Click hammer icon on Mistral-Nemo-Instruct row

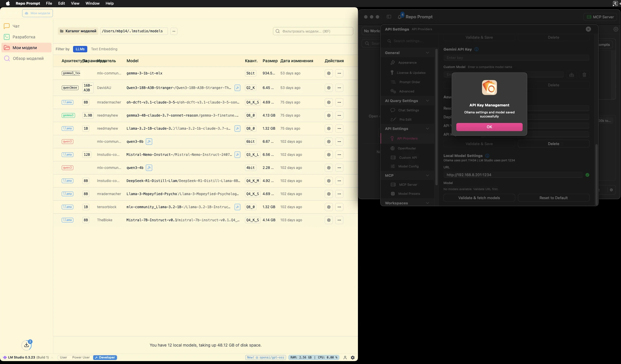tap(237, 155)
